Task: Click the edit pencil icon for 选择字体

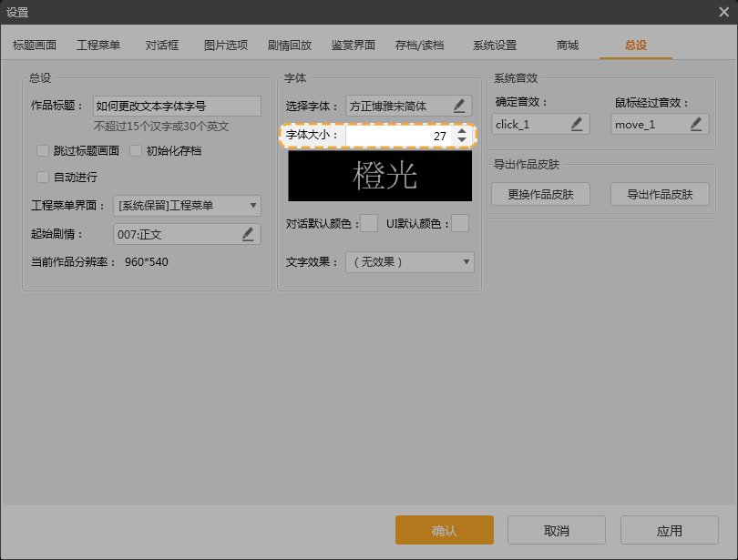Action: [x=459, y=107]
